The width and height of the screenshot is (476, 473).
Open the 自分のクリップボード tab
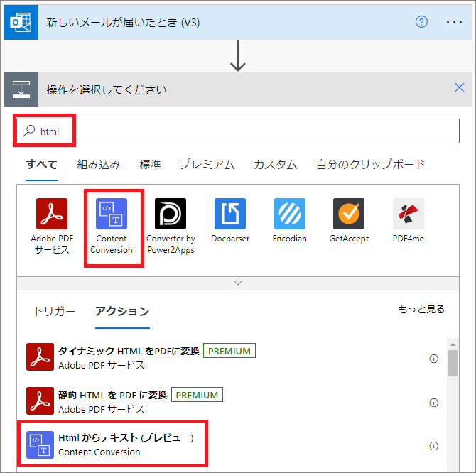click(x=370, y=165)
